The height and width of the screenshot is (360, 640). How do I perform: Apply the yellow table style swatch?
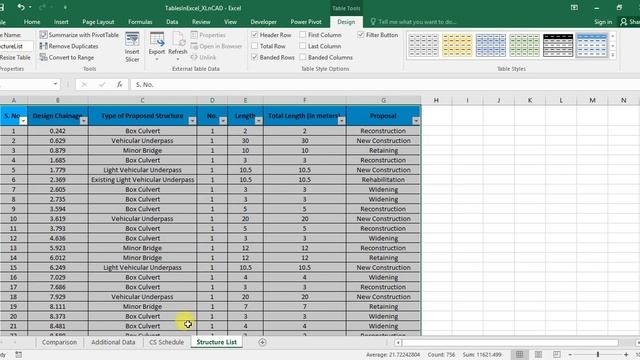click(457, 45)
